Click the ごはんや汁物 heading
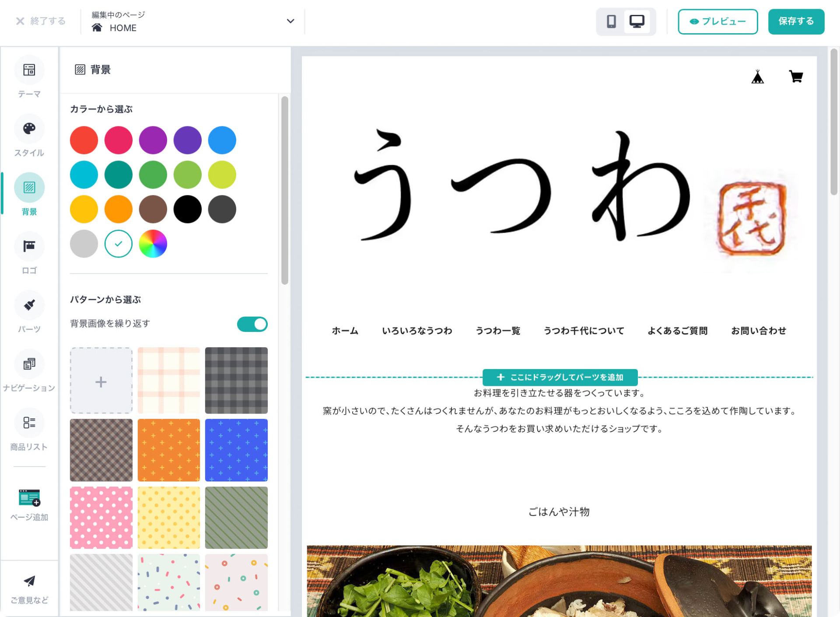This screenshot has width=840, height=617. click(x=559, y=512)
